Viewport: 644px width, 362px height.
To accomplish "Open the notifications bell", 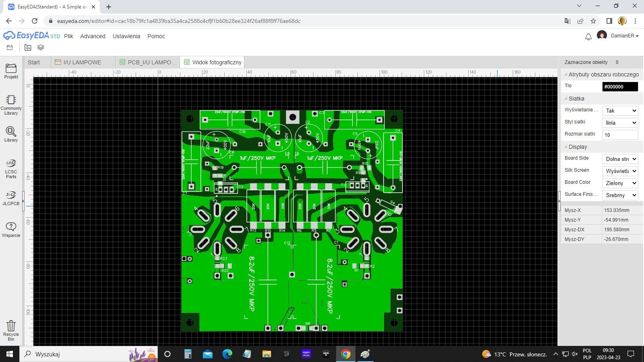I will [588, 37].
